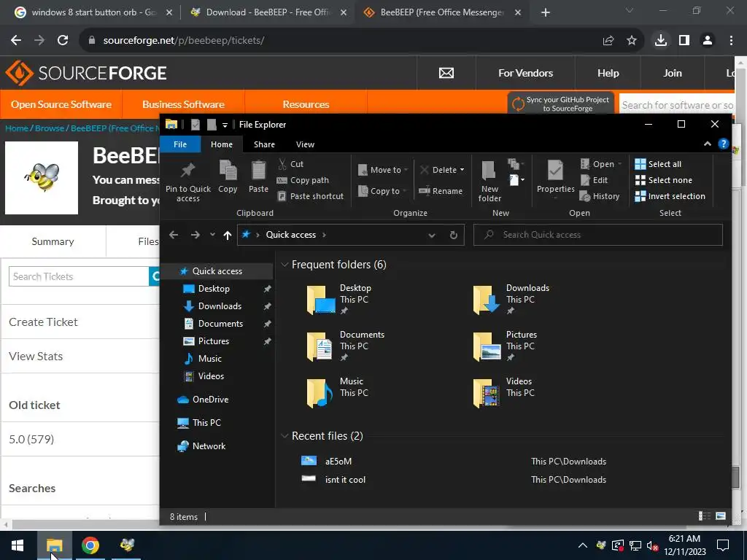Click the Search Quick access field

click(x=598, y=235)
